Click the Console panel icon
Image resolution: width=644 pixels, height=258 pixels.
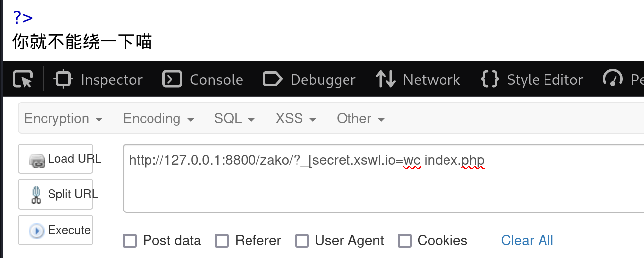[172, 79]
